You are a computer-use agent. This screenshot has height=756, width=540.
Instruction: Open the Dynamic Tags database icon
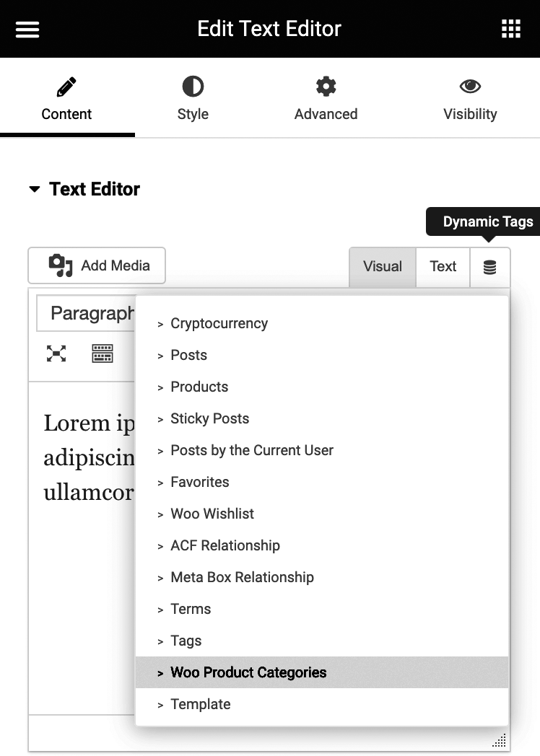[490, 266]
